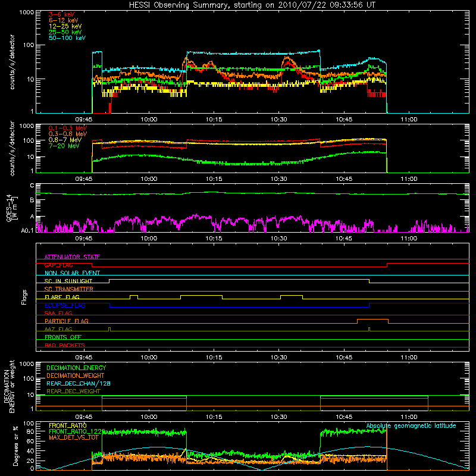Click the FRONTS_OFF flag label

63,337
